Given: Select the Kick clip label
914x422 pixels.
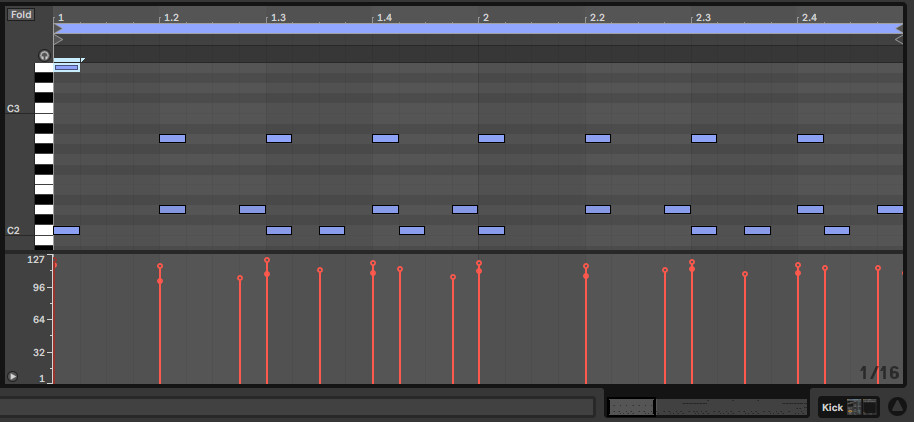Looking at the screenshot, I should tap(832, 407).
